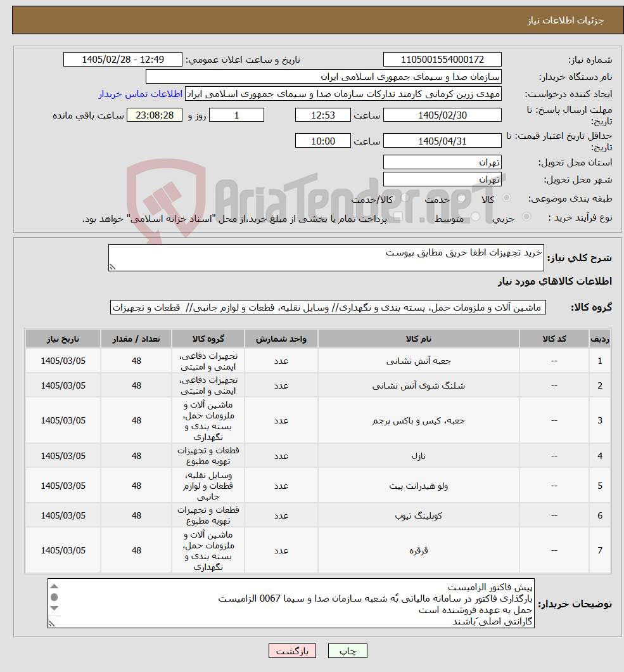The height and width of the screenshot is (672, 624).
Task: Click the اطلاعات کالاهای مورد نیاز heading
Action: pyautogui.click(x=554, y=281)
